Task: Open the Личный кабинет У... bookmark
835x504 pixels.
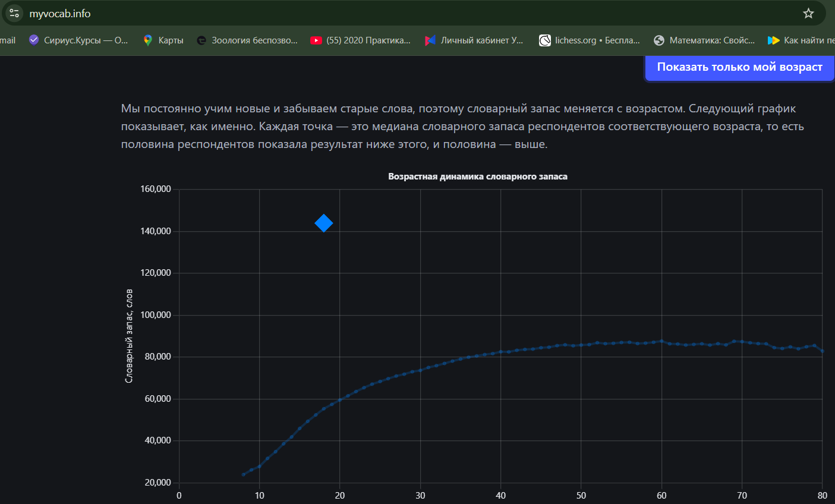Action: 474,40
